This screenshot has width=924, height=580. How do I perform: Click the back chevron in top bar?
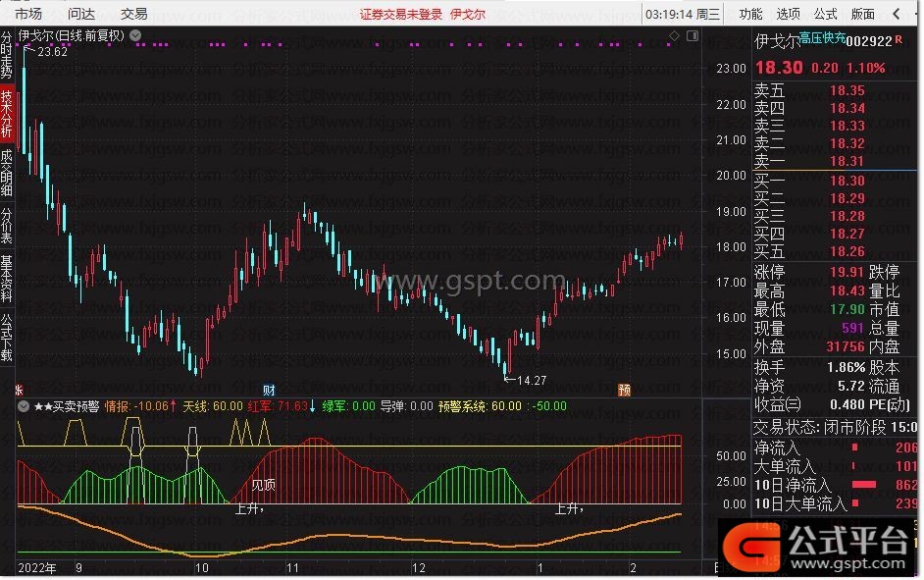click(897, 14)
